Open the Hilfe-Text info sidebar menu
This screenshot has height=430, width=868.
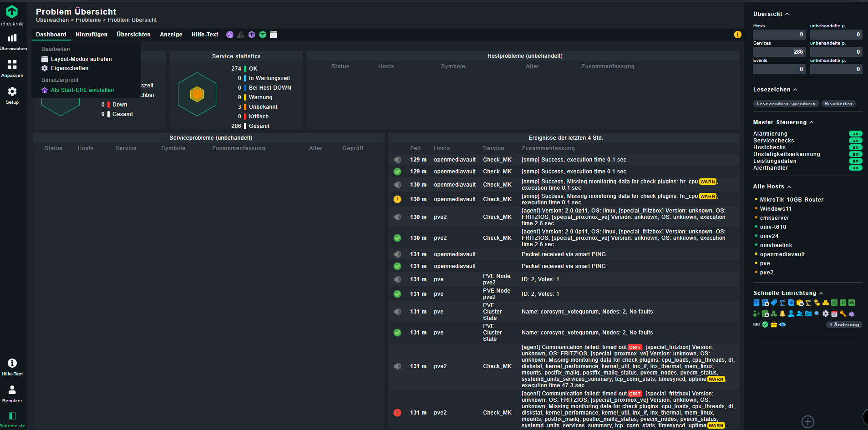point(12,367)
